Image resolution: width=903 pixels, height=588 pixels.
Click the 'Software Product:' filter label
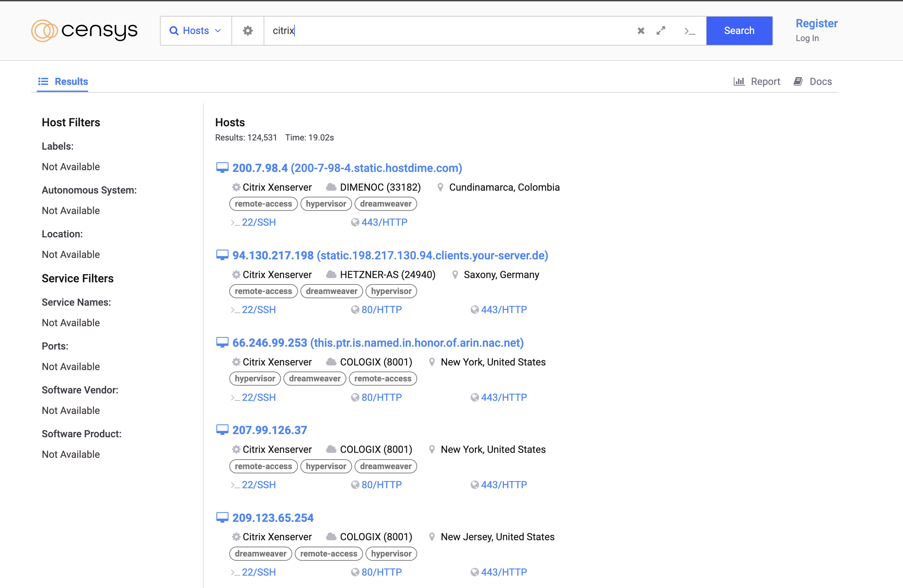(82, 434)
